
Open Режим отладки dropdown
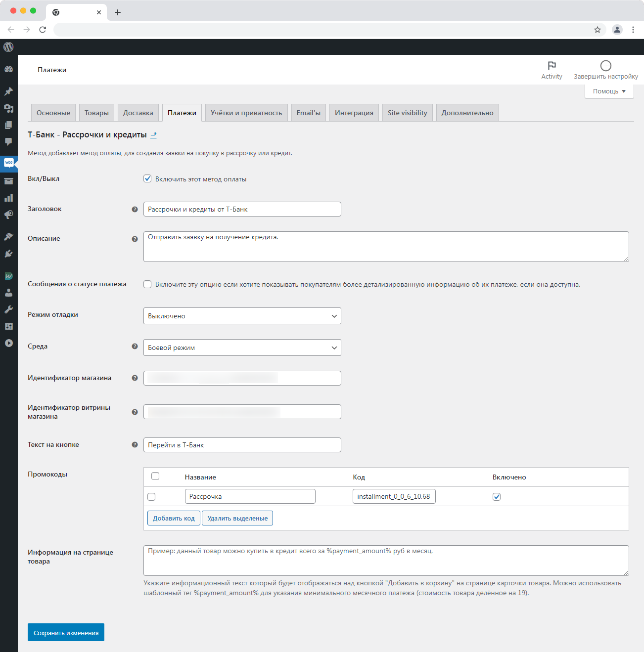242,316
